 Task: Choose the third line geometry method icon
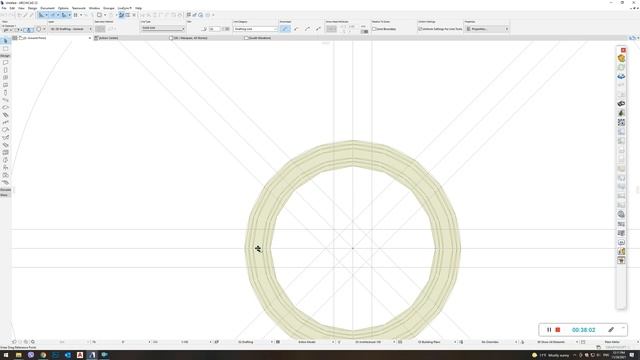pos(307,29)
